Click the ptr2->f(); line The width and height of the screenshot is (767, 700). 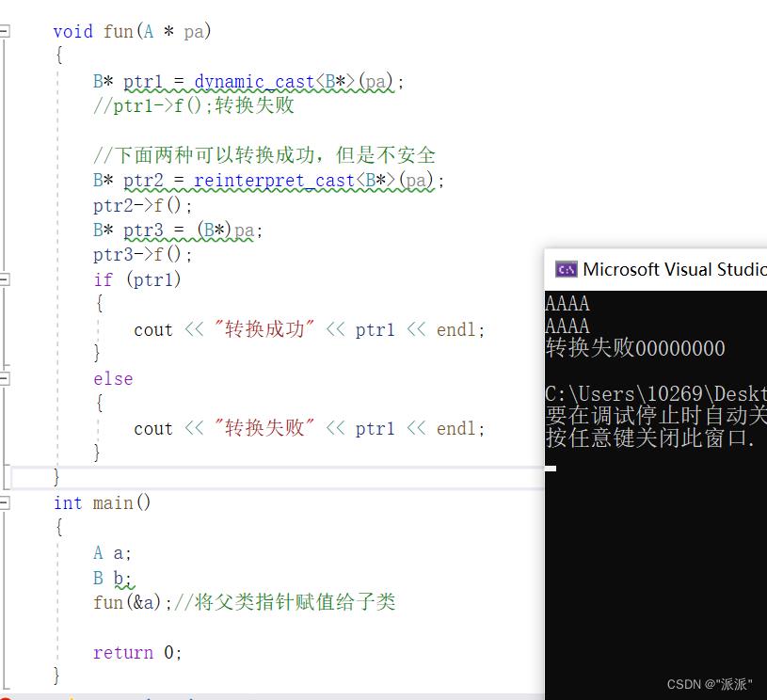(142, 205)
